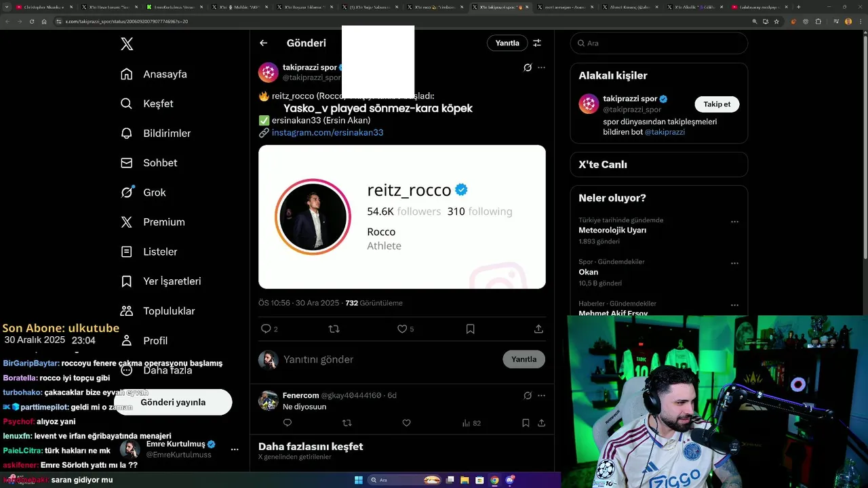
Task: Bookmark Fenercom comment
Action: coord(526,423)
